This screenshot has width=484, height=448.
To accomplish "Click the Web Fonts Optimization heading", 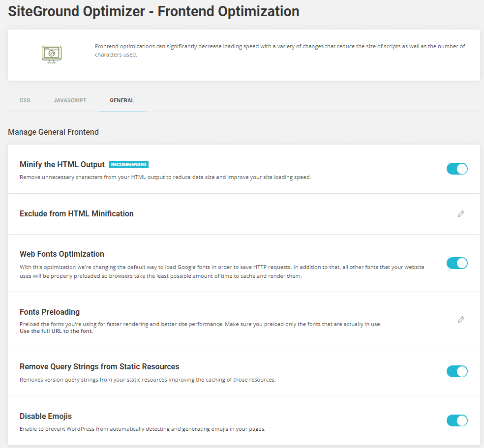I will 62,254.
